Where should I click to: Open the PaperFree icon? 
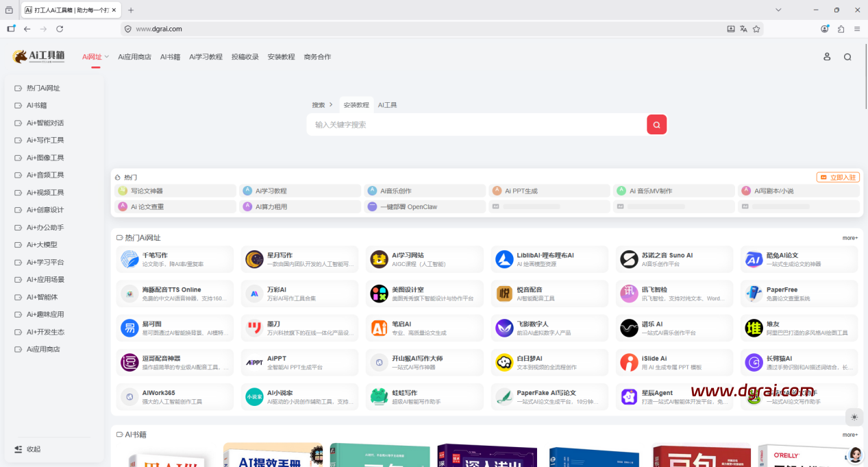(x=754, y=294)
